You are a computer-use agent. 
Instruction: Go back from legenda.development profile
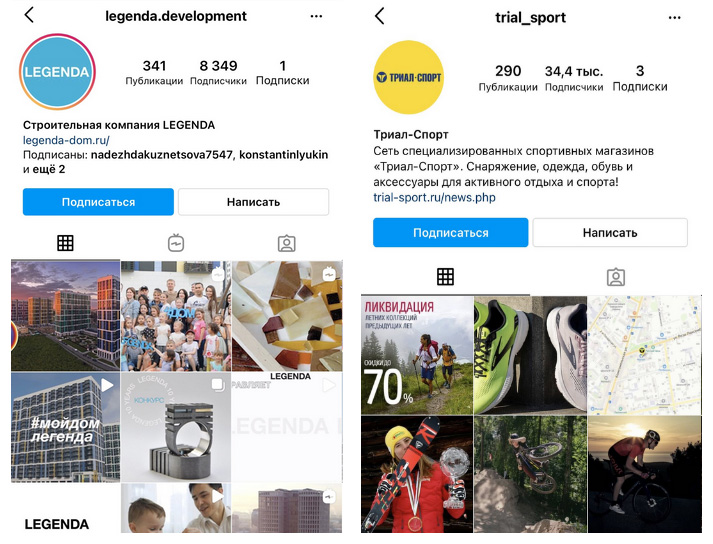(29, 15)
